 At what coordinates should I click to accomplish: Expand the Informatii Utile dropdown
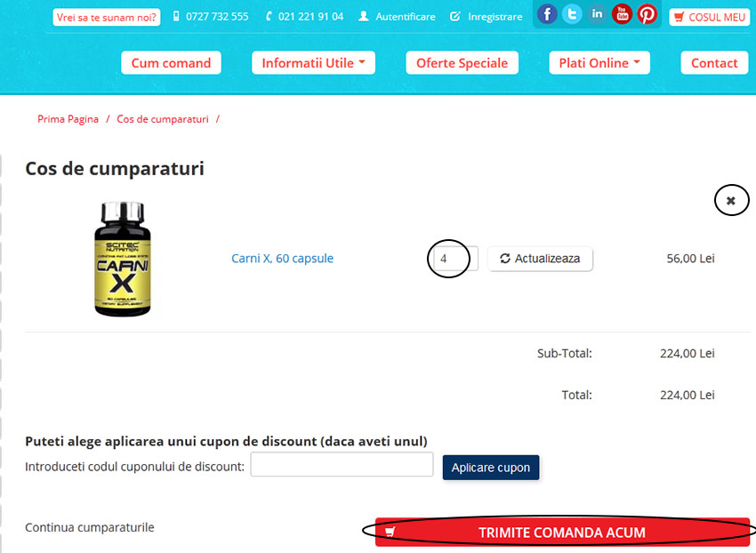click(x=313, y=63)
